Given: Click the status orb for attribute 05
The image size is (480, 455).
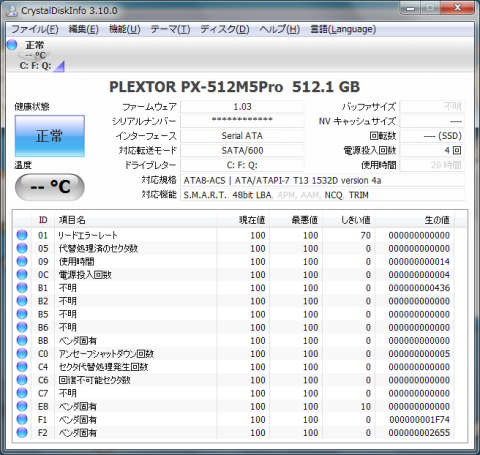Looking at the screenshot, I should pos(22,248).
